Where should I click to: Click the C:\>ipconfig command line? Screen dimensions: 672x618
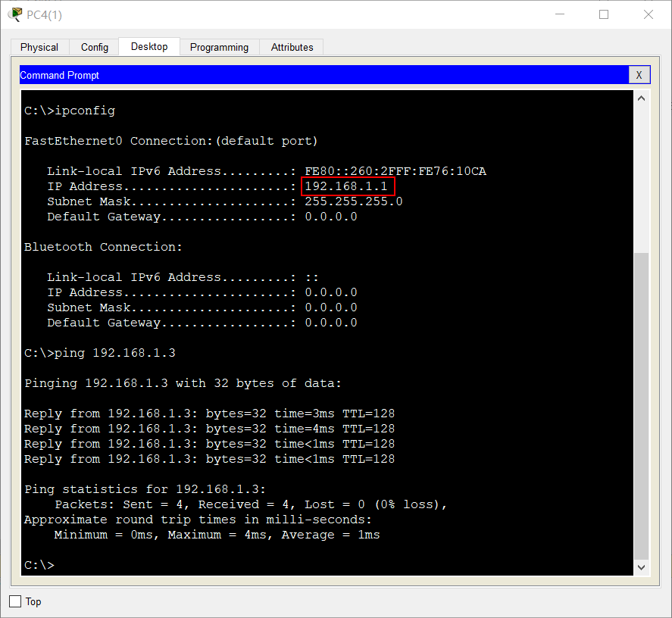coord(70,111)
